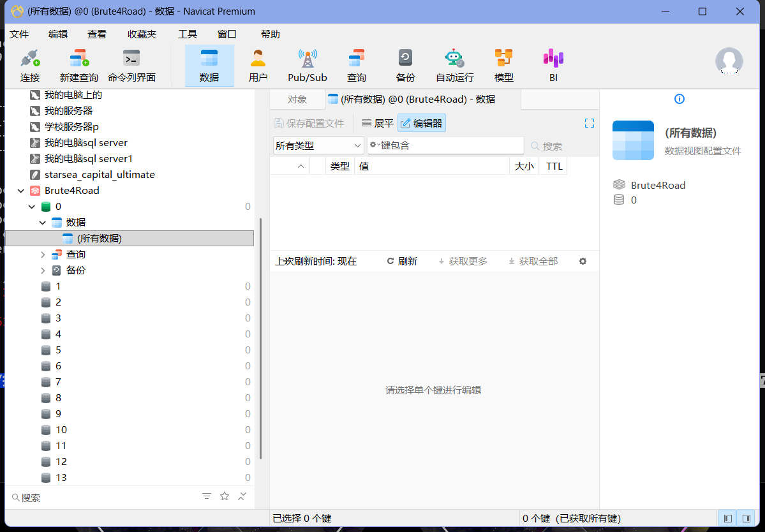Select the (所有数据) @0 data tab
The width and height of the screenshot is (765, 532).
(423, 100)
